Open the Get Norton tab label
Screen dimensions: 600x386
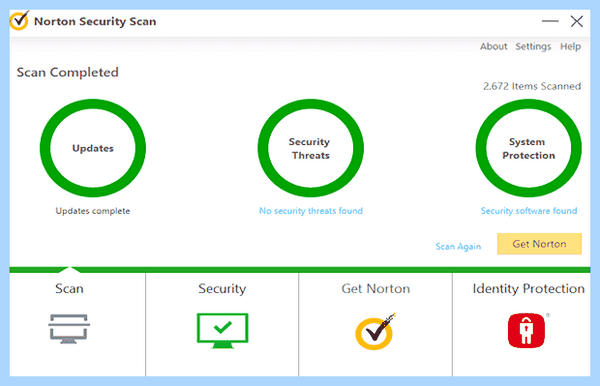click(376, 288)
